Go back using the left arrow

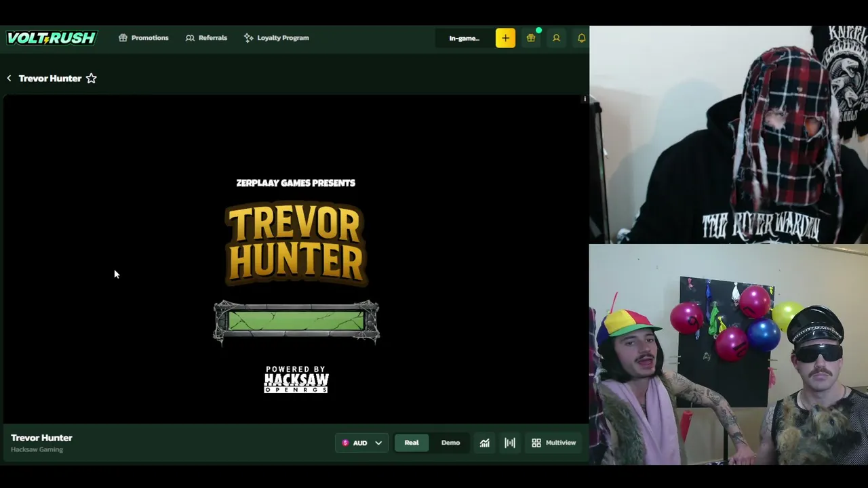tap(9, 79)
